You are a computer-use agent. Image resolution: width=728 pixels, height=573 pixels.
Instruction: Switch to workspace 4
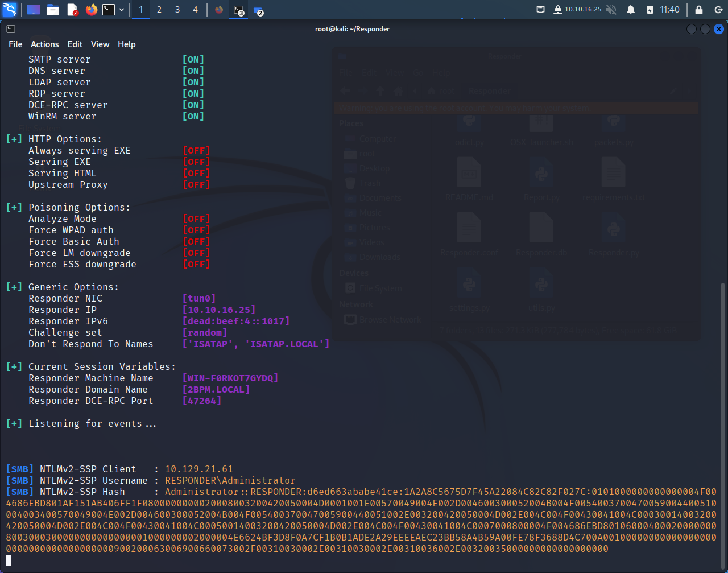(x=196, y=10)
